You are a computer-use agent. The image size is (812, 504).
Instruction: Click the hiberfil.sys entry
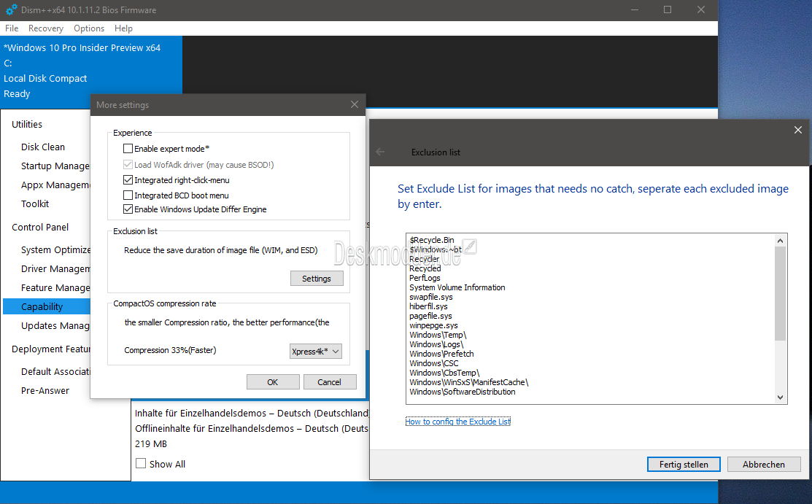[428, 306]
